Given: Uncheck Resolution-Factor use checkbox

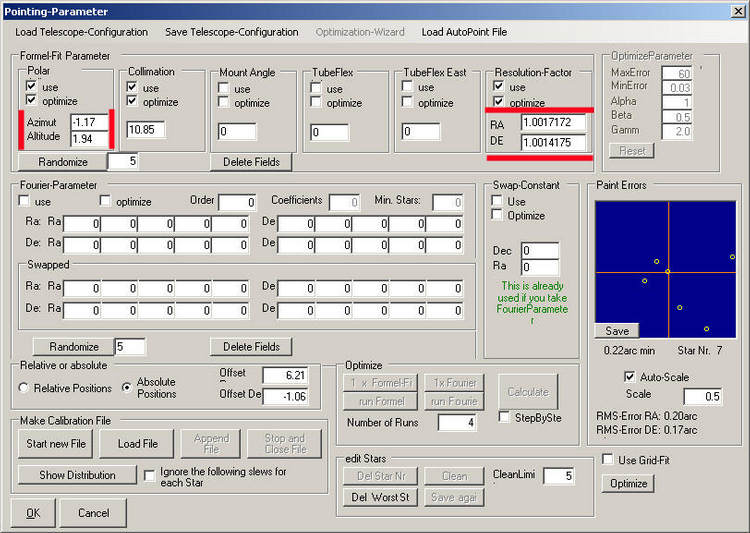Looking at the screenshot, I should tap(499, 88).
